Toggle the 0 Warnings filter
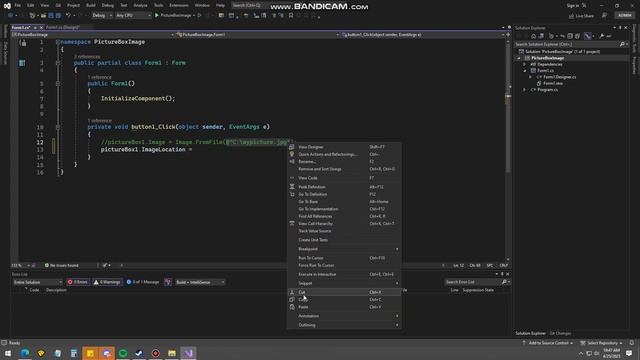Image resolution: width=640 pixels, height=360 pixels. [x=107, y=282]
